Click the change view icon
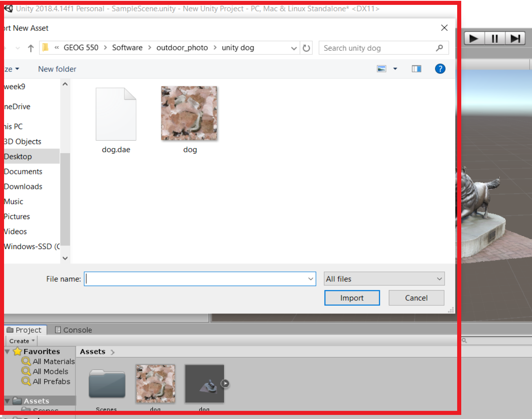This screenshot has height=419, width=532. coord(382,69)
